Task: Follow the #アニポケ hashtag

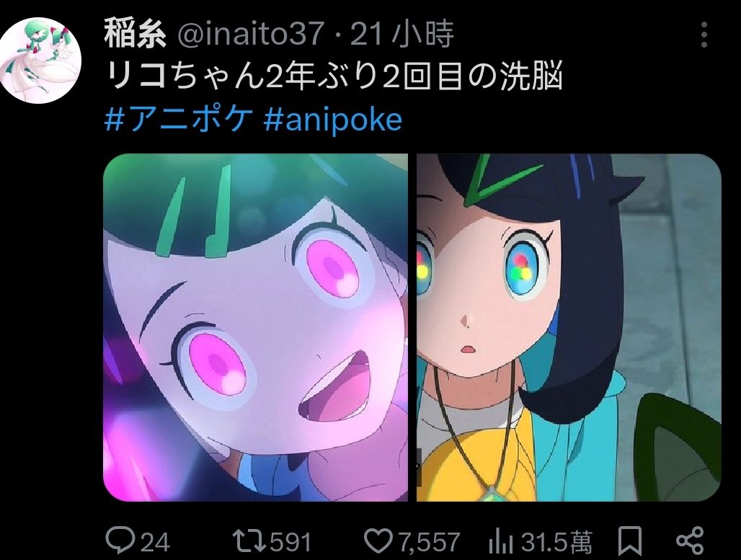Action: (179, 119)
